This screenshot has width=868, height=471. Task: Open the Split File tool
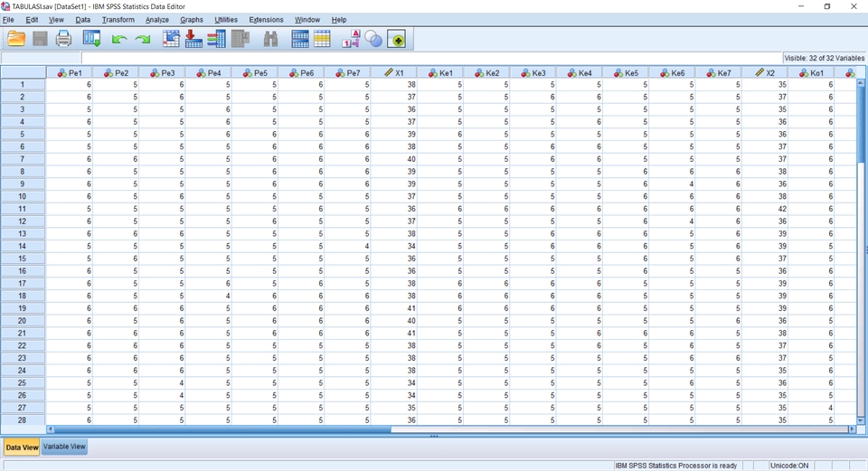pos(299,39)
